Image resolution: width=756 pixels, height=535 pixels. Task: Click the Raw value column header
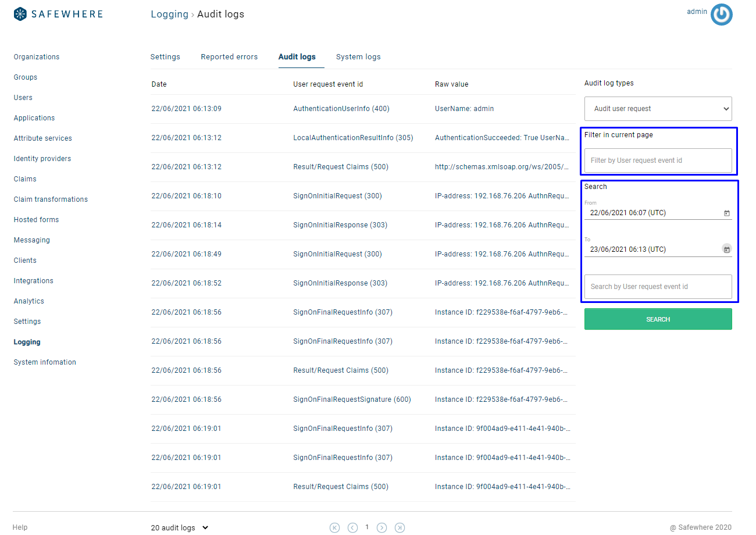coord(451,84)
